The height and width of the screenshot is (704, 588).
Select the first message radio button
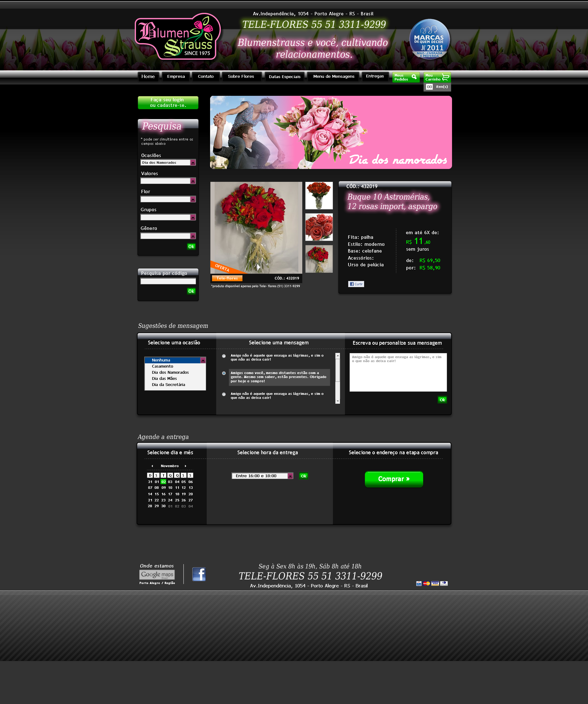224,356
